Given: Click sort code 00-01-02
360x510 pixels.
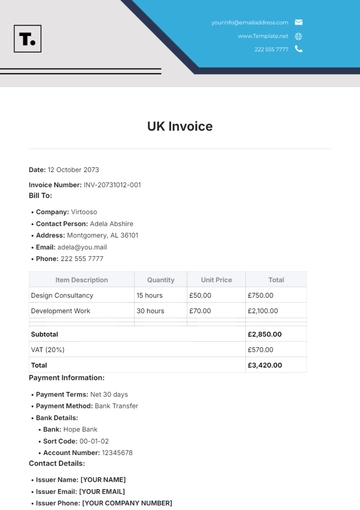Looking at the screenshot, I should click(x=94, y=441).
